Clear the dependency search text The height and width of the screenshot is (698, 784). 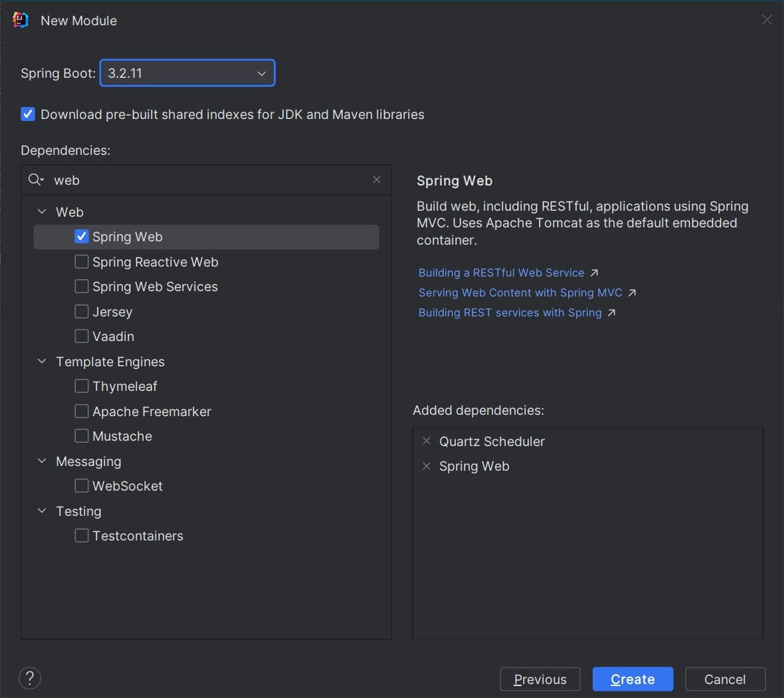(x=377, y=179)
